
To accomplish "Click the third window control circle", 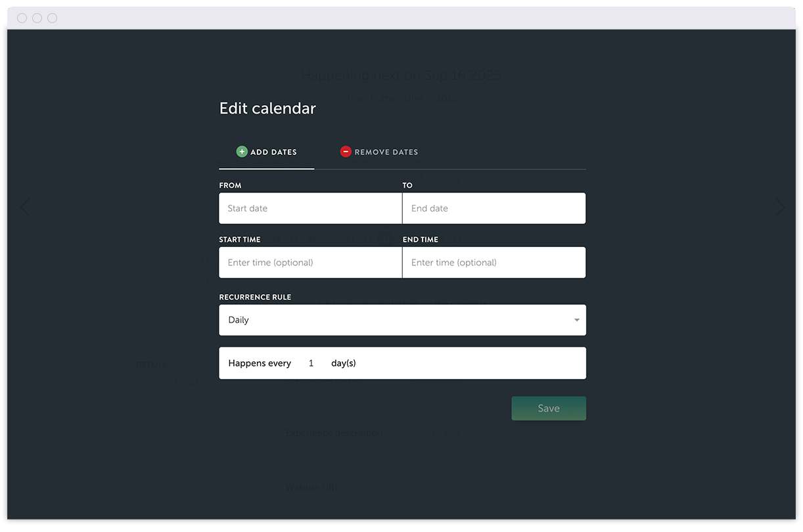I will coord(53,18).
